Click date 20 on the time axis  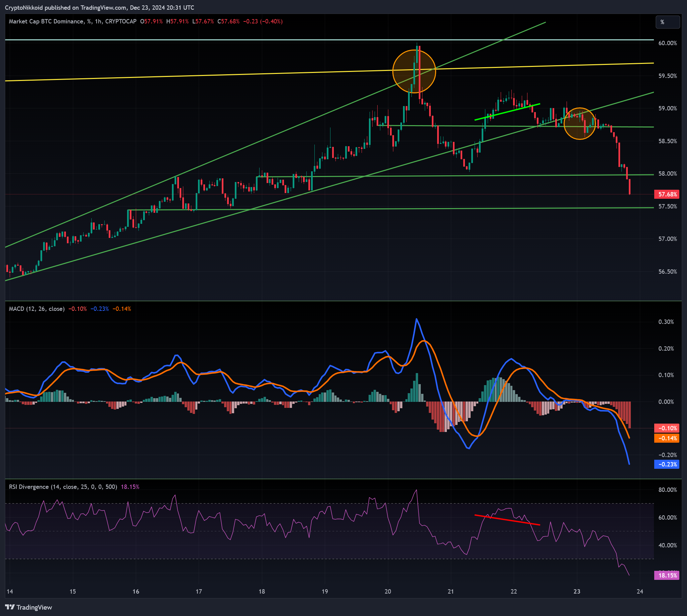tap(388, 592)
